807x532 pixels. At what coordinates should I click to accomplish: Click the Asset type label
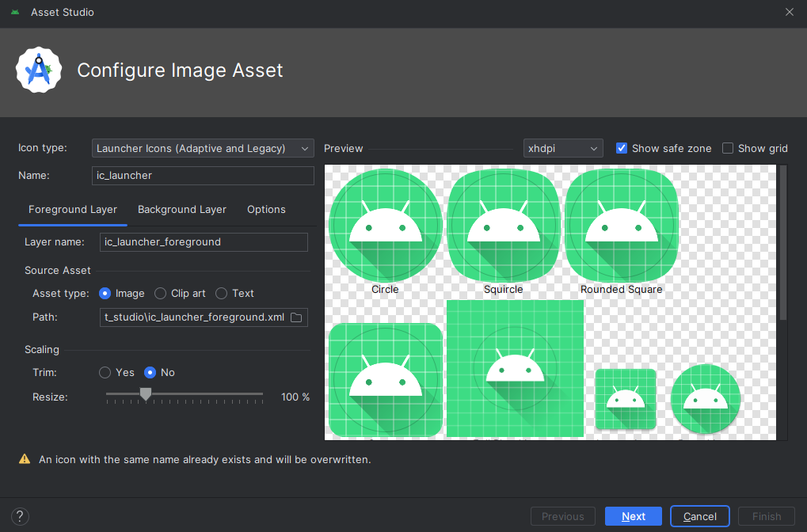pyautogui.click(x=61, y=293)
